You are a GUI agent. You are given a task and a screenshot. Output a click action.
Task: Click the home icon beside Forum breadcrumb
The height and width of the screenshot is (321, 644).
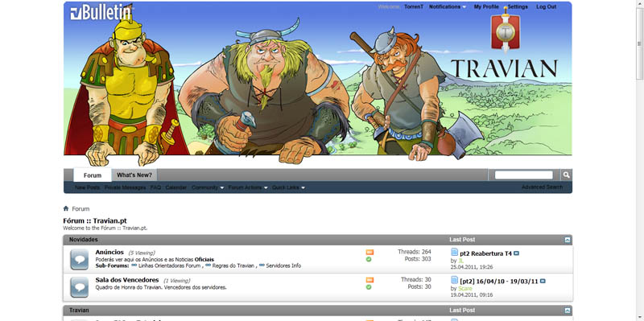[x=66, y=208]
